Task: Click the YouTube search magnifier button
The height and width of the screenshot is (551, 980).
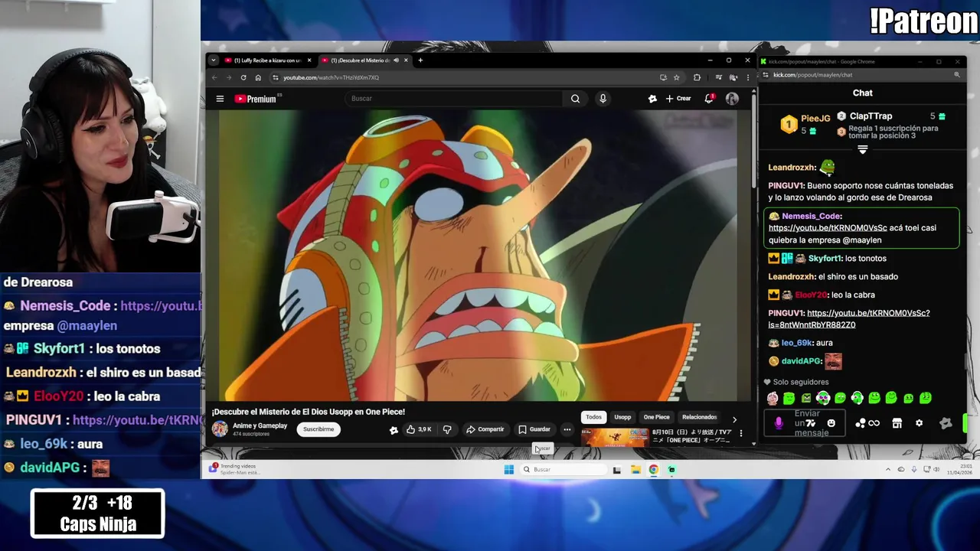Action: [575, 99]
